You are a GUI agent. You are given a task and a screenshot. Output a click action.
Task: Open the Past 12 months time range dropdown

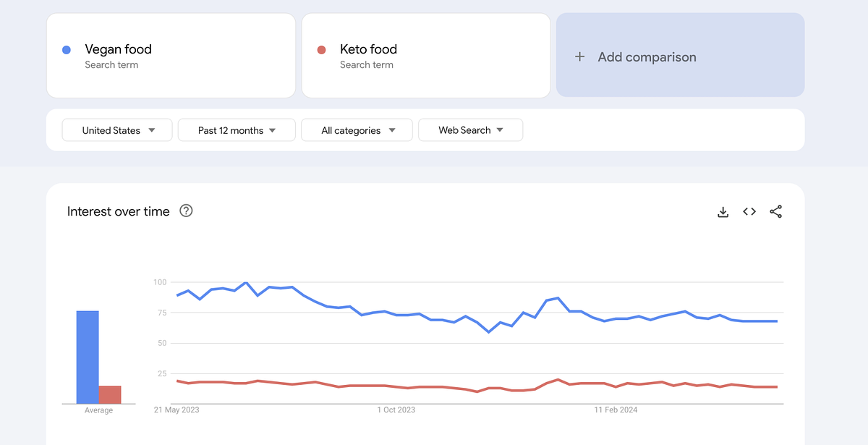click(x=236, y=130)
